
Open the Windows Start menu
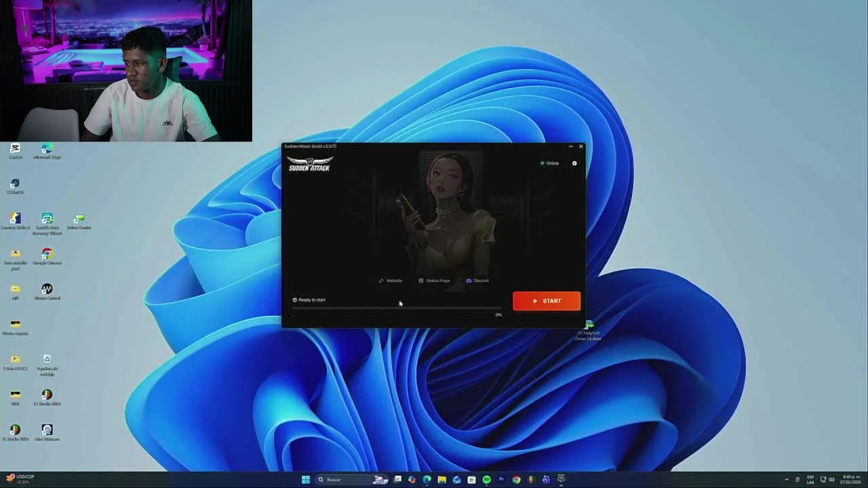tap(306, 480)
